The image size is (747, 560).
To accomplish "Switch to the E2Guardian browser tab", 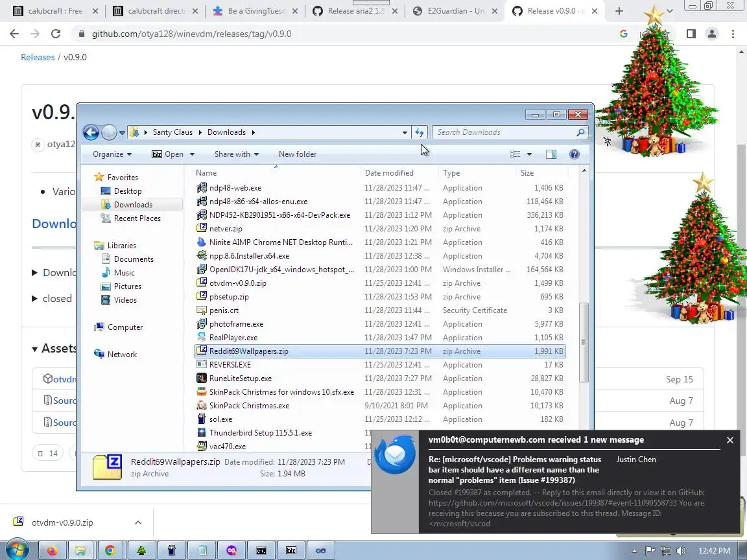I will (455, 11).
